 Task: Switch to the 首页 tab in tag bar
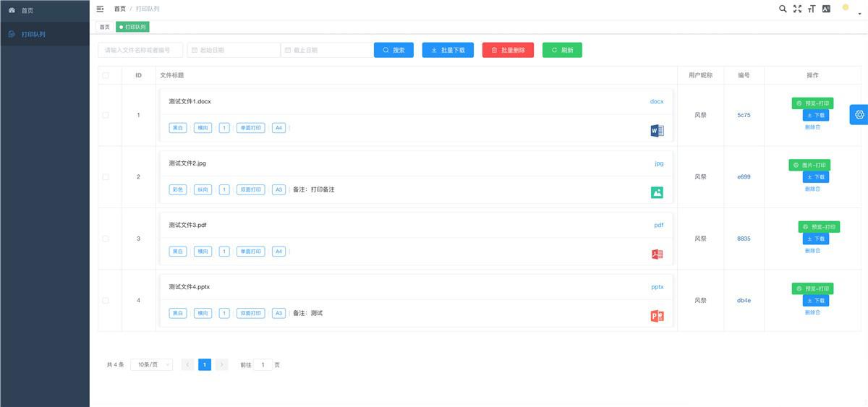click(105, 27)
